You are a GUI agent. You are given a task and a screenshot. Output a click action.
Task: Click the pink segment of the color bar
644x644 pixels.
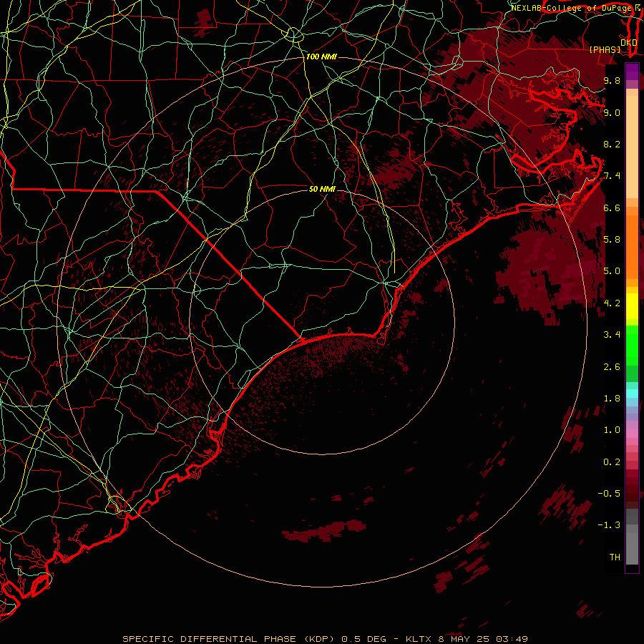tap(632, 434)
